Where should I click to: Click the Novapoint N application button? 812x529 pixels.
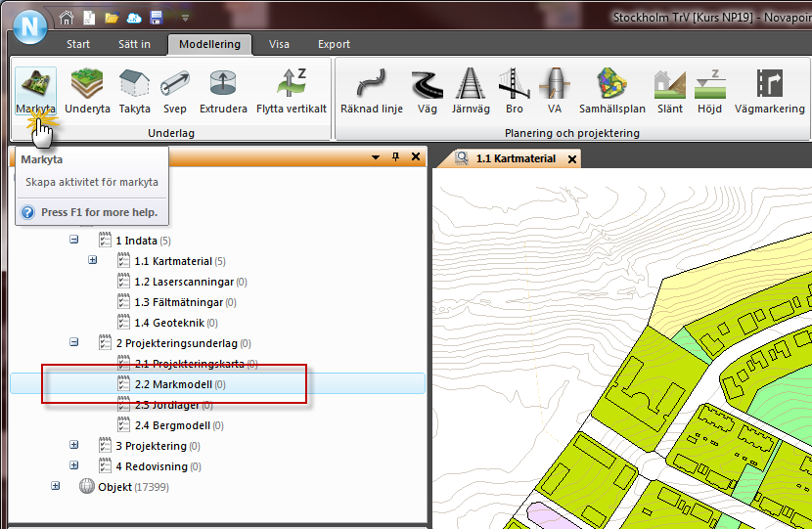[x=30, y=25]
